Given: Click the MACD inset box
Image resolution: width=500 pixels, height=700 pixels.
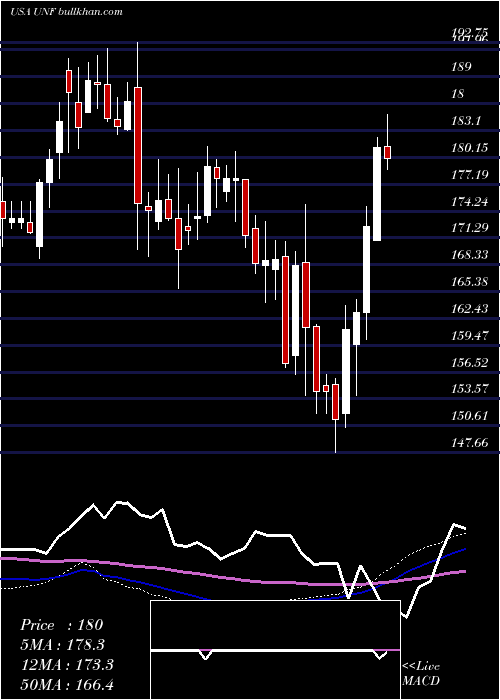Looking at the screenshot, I should click(x=275, y=650).
